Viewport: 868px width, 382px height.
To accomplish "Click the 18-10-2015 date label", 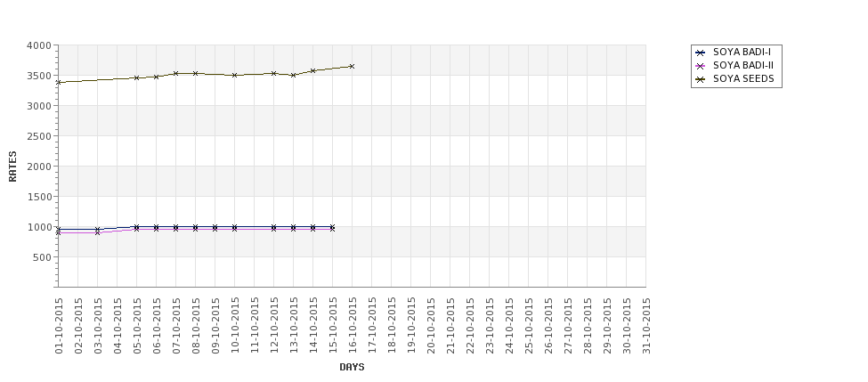I will tap(392, 326).
